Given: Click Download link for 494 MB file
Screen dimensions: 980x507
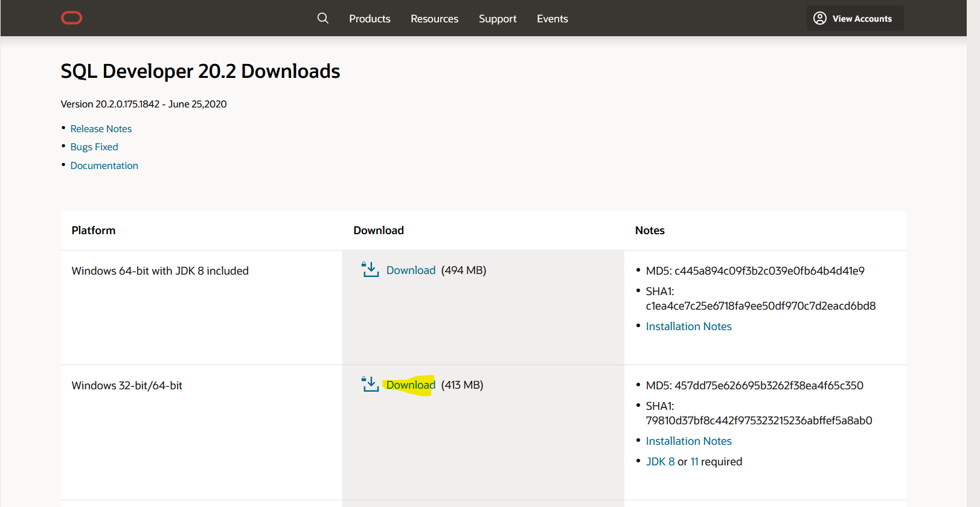Looking at the screenshot, I should click(411, 270).
